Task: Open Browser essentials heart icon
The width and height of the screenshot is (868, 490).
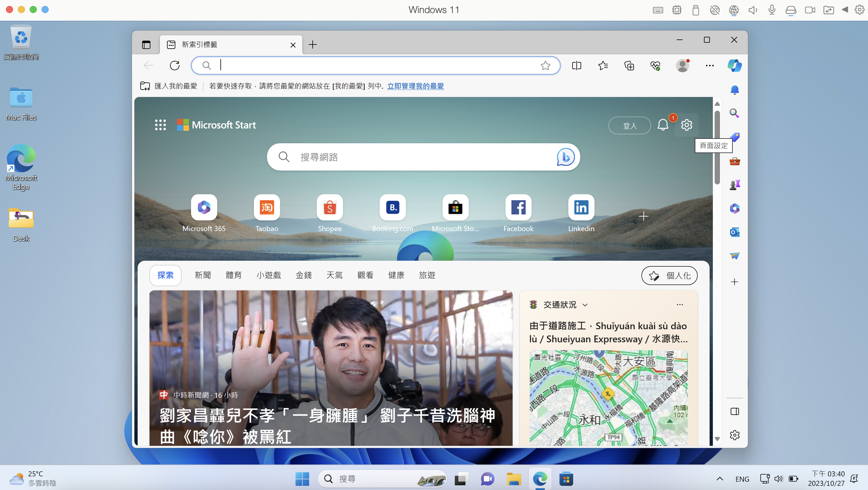Action: [655, 65]
